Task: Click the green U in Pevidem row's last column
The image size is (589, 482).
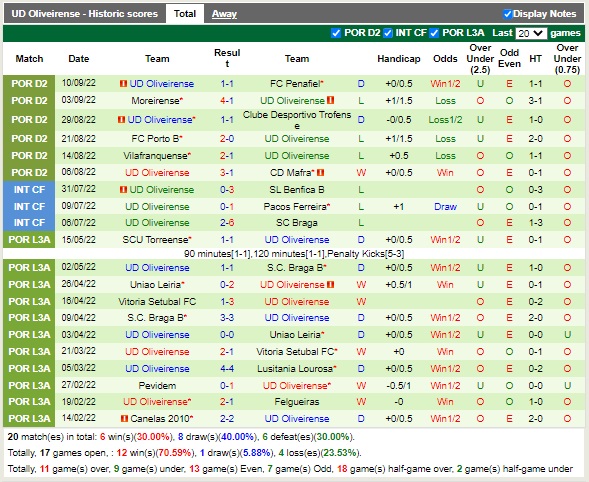Action: coord(567,385)
